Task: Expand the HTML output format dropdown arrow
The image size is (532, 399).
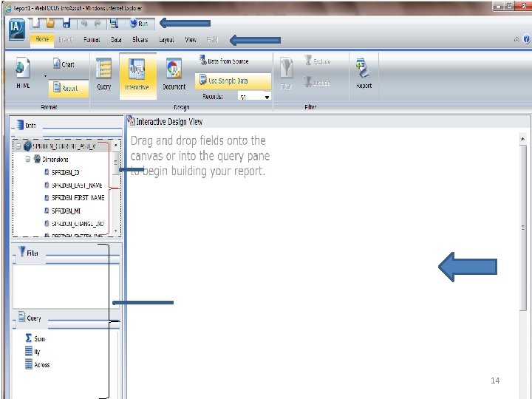Action: (x=46, y=76)
